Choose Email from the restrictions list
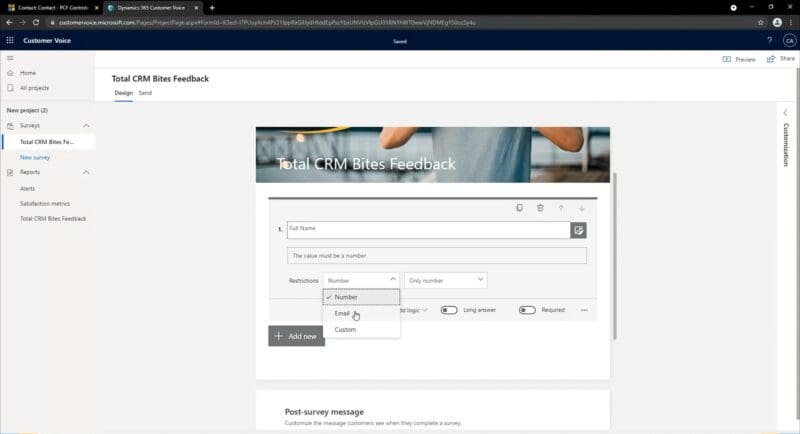Screen dimensions: 800x434 [342, 313]
